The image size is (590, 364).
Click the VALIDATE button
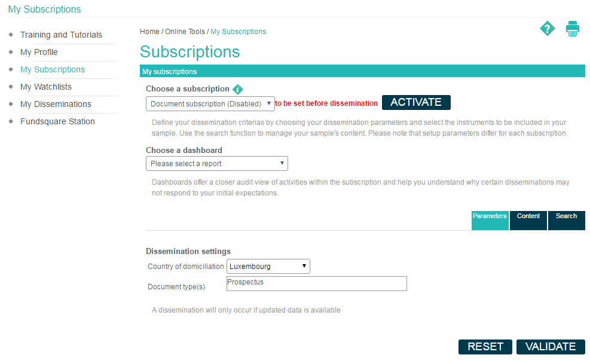click(x=551, y=347)
